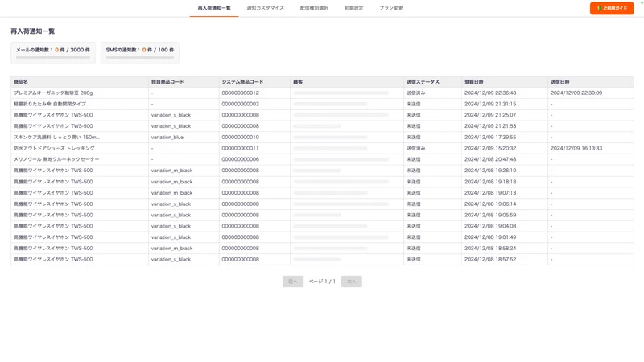Viewport: 644px width, 362px height.
Task: Click the mail notification count progress bar
Action: 53,57
